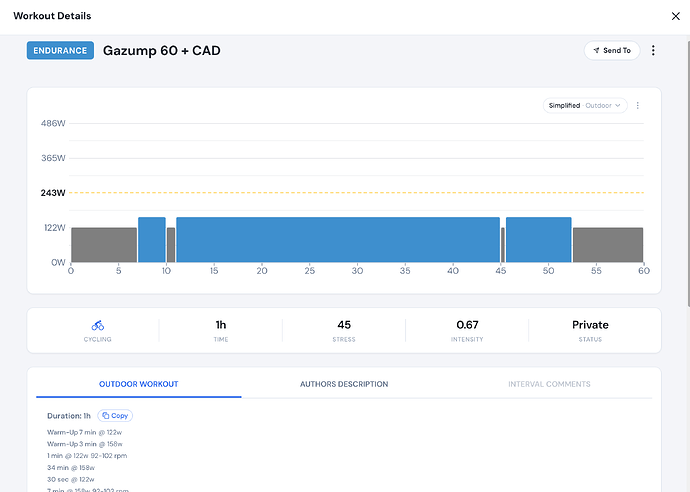Select the blue interval between minutes 45 and 52
The width and height of the screenshot is (690, 492).
point(539,240)
